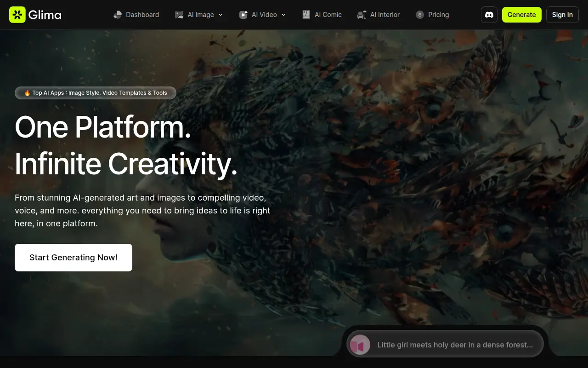The image size is (588, 368).
Task: Click the green Generate button
Action: click(x=522, y=15)
